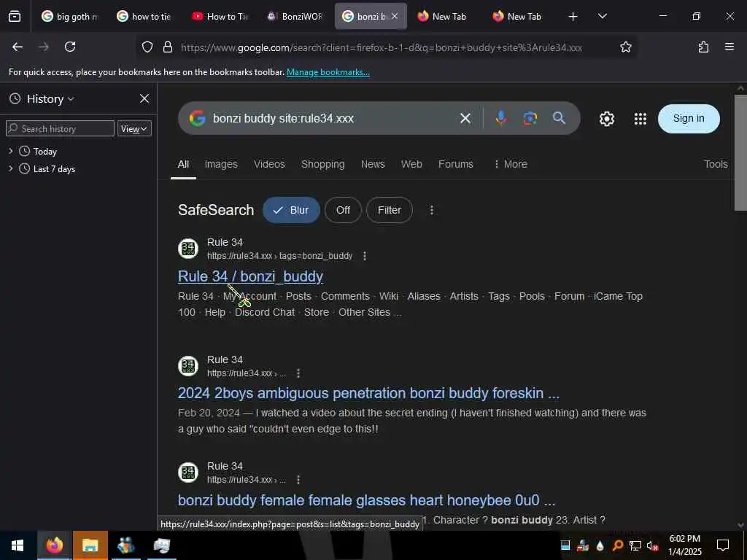The height and width of the screenshot is (560, 747).
Task: Go back with the browser back arrow
Action: [x=18, y=47]
